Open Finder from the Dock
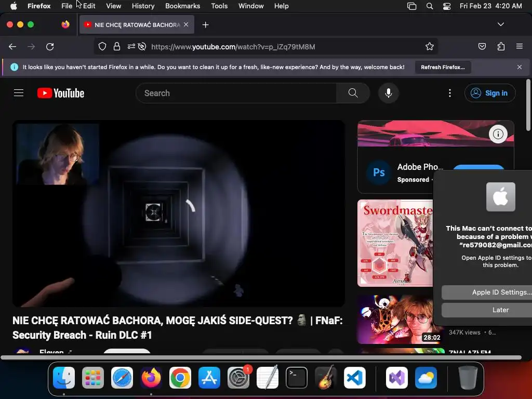The width and height of the screenshot is (532, 399). pos(64,378)
